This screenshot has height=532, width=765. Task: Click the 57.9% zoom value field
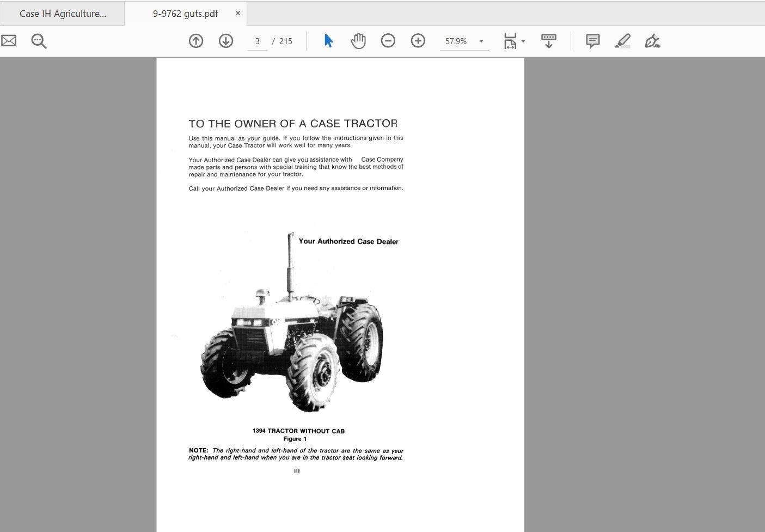pyautogui.click(x=456, y=41)
